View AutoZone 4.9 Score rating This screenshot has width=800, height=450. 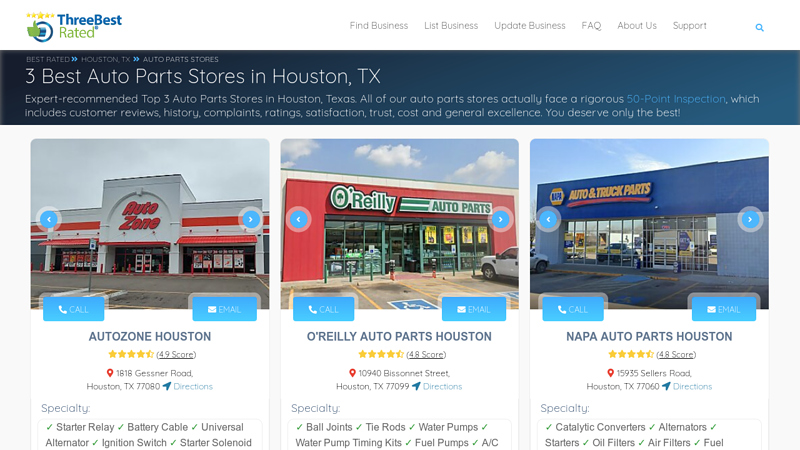(176, 354)
